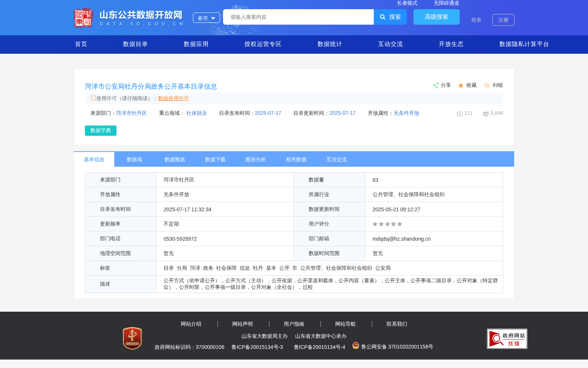Image resolution: width=588 pixels, height=368 pixels.
Task: Switch to the 数据下载 tab
Action: [215, 159]
